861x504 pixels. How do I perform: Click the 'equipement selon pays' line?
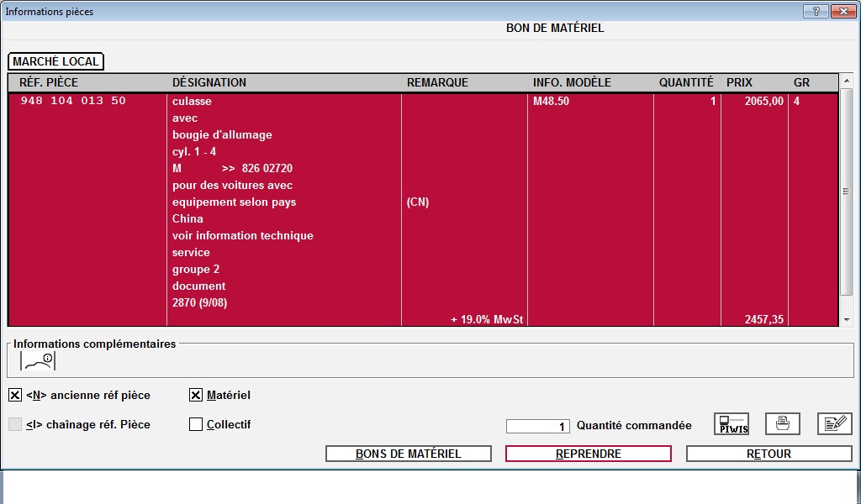pyautogui.click(x=234, y=202)
